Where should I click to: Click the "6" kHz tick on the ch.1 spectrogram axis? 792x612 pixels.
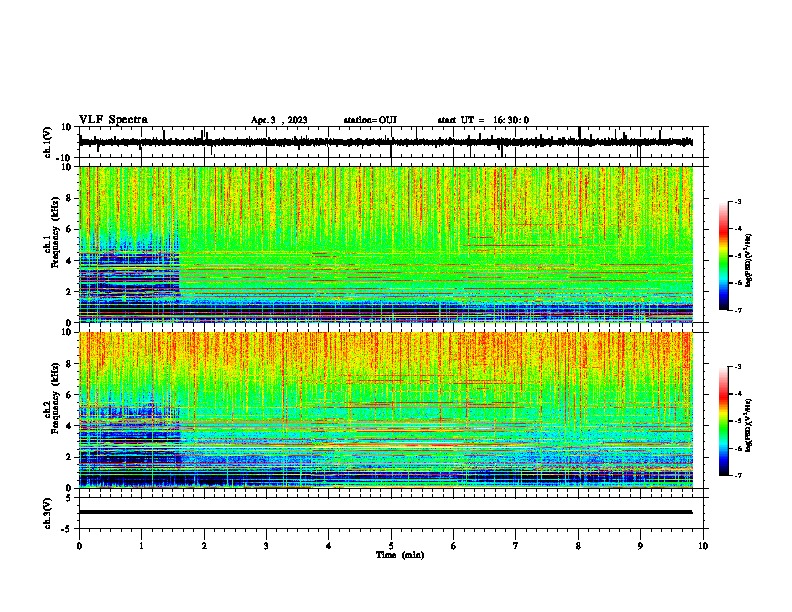coord(70,229)
